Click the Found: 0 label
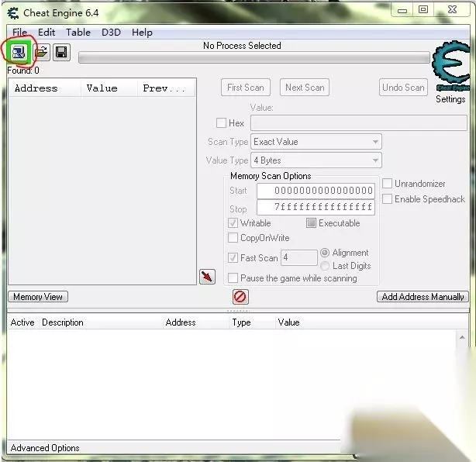Image resolution: width=476 pixels, height=462 pixels. click(23, 71)
